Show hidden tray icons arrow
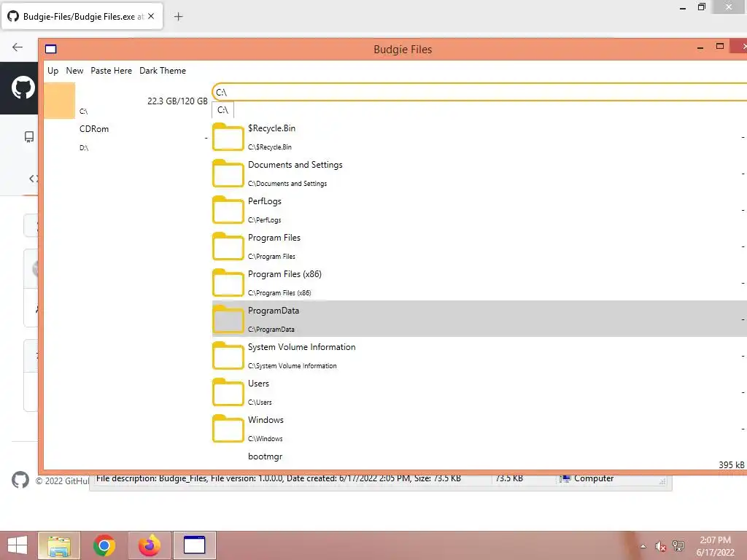Viewport: 747px width, 560px height. pyautogui.click(x=643, y=546)
